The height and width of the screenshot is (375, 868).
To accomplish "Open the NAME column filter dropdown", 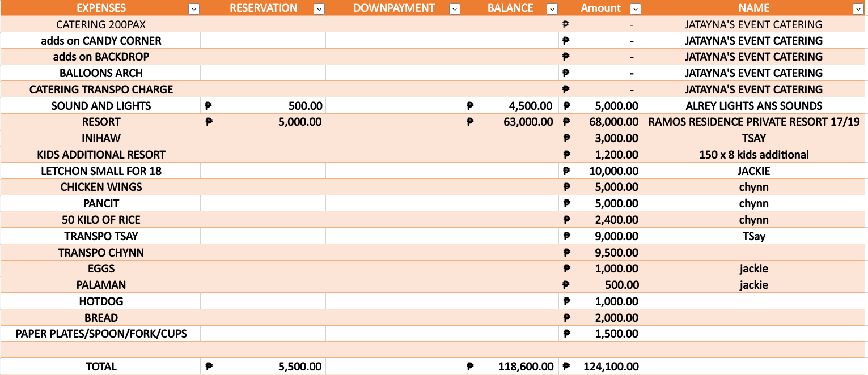I will (858, 8).
